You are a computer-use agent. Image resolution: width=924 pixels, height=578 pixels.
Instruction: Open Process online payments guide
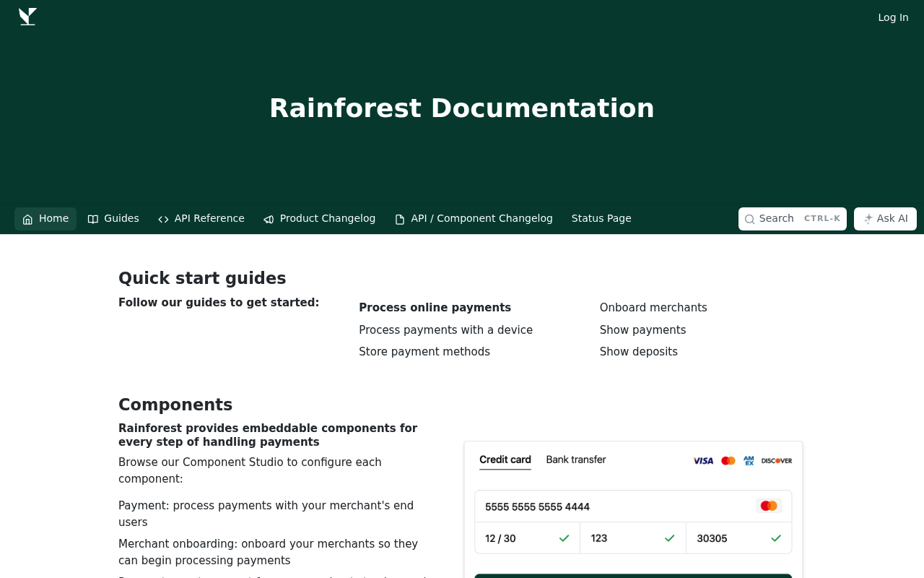(x=435, y=308)
